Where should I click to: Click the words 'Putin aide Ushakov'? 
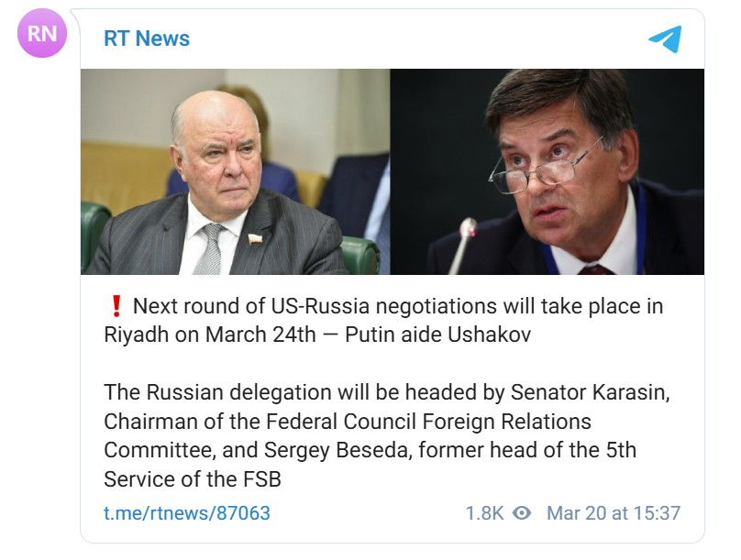437,335
